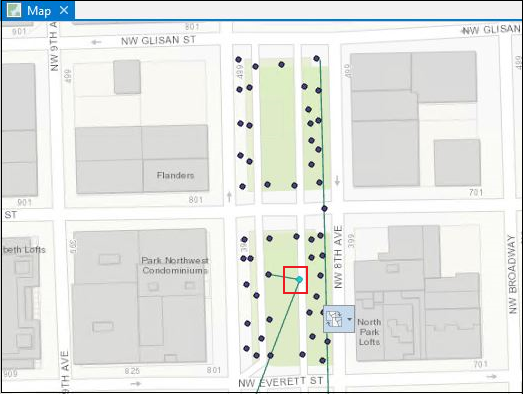Click the NW EVERETT ST street label
This screenshot has width=523, height=394.
pyautogui.click(x=281, y=382)
